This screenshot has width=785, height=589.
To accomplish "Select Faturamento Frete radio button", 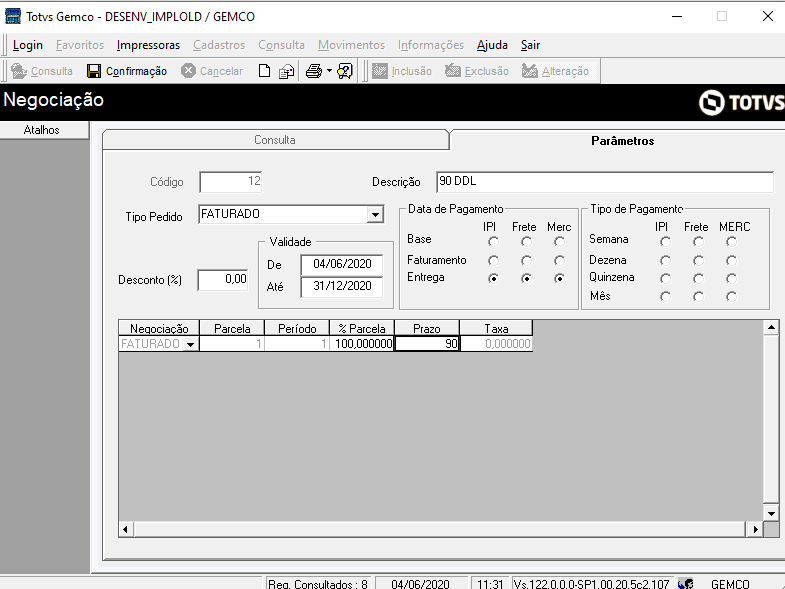I will click(526, 260).
